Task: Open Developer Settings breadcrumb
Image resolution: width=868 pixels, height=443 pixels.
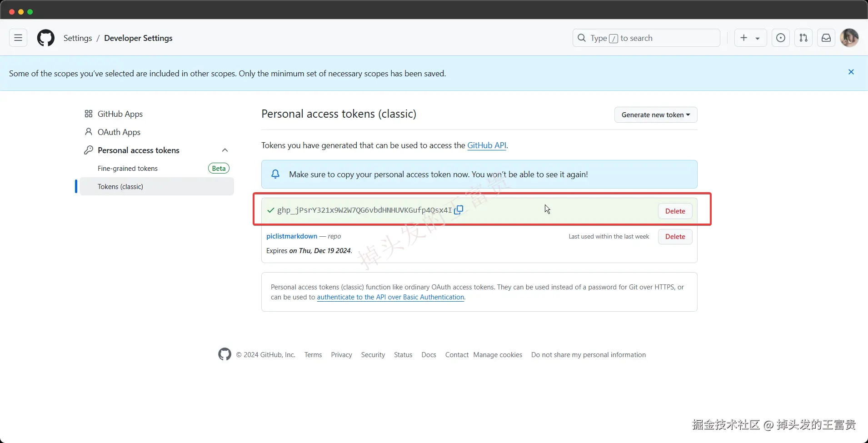Action: (x=138, y=38)
